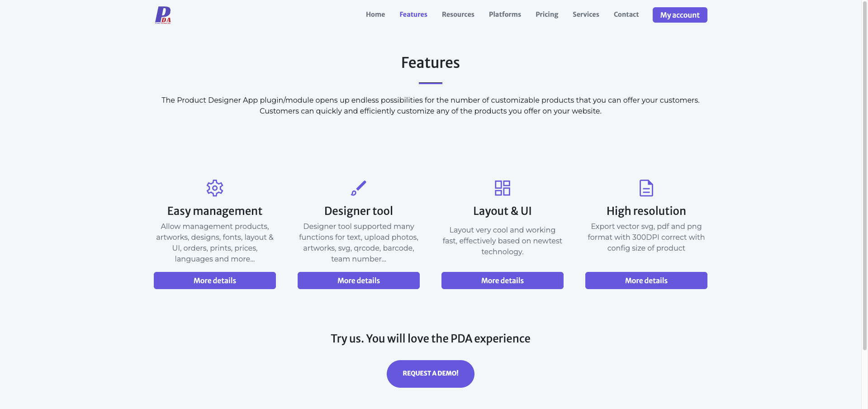Open the Contact page
868x409 pixels.
[x=626, y=14]
